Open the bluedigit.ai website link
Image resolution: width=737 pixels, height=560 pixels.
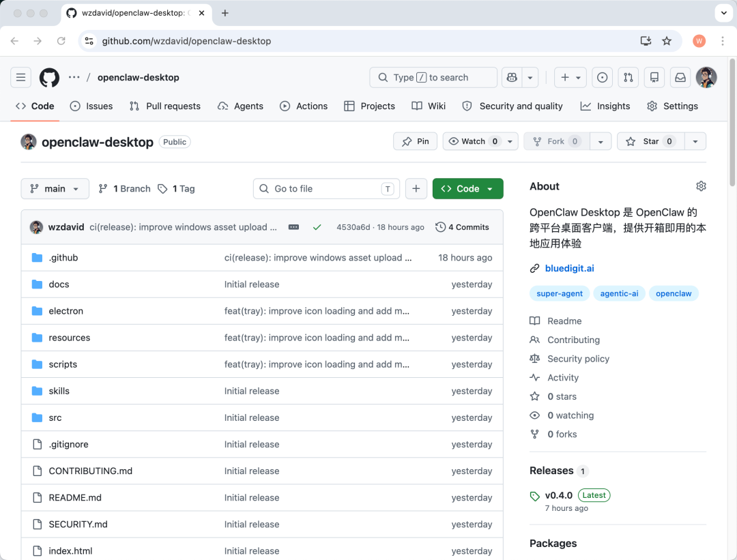[569, 269]
